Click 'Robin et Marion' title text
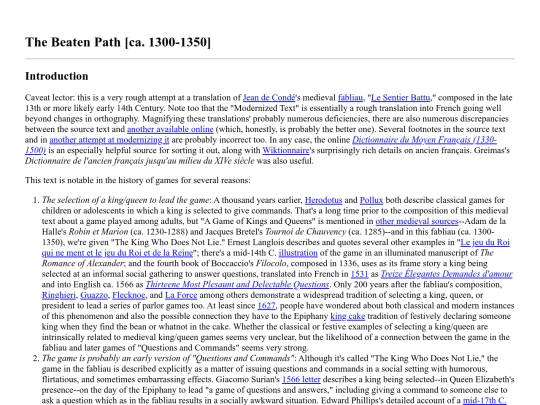 click(x=98, y=232)
